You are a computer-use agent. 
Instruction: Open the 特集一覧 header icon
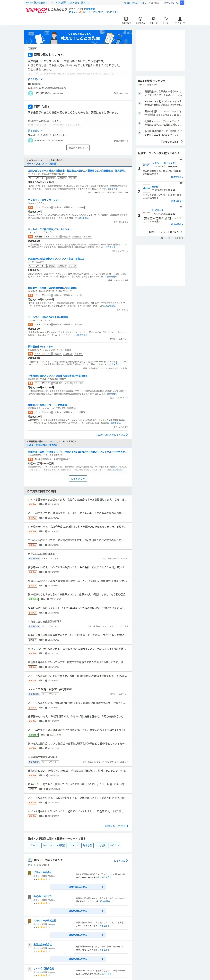pos(153,21)
